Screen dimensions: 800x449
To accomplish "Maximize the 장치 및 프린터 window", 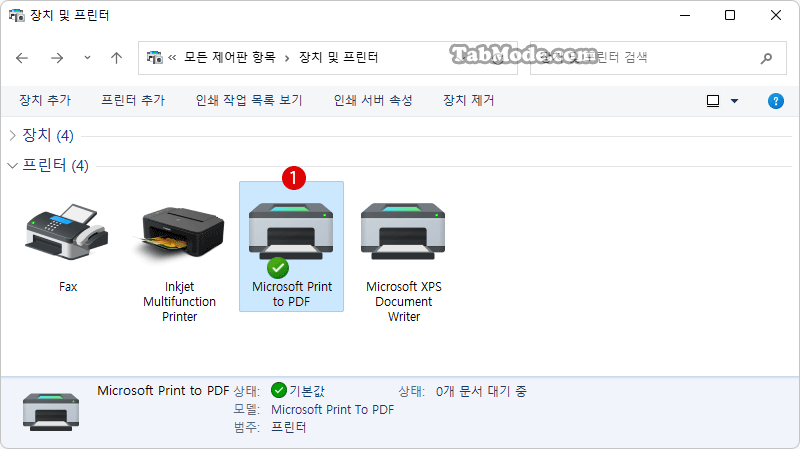I will pyautogui.click(x=730, y=15).
